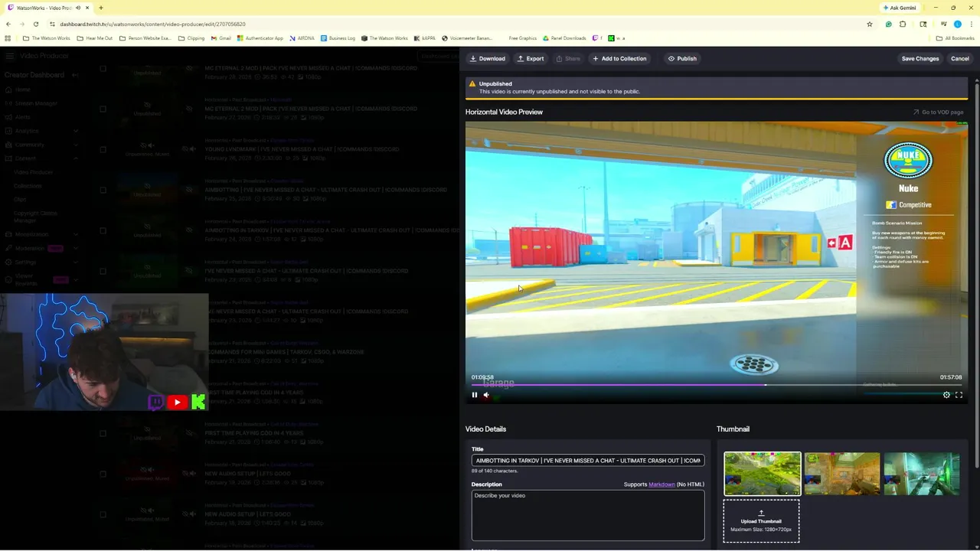The width and height of the screenshot is (980, 551).
Task: Open the Markdown help link
Action: pyautogui.click(x=661, y=484)
